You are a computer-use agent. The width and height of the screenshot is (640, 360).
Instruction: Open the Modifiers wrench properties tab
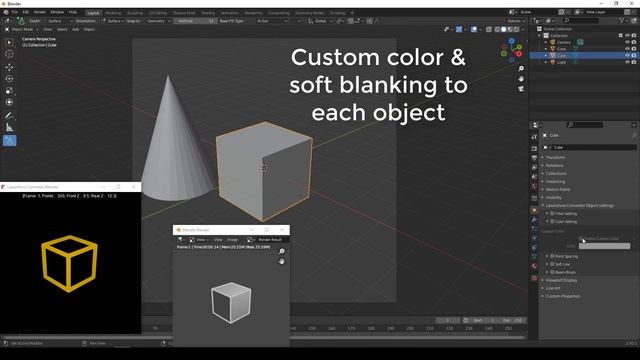(x=534, y=220)
